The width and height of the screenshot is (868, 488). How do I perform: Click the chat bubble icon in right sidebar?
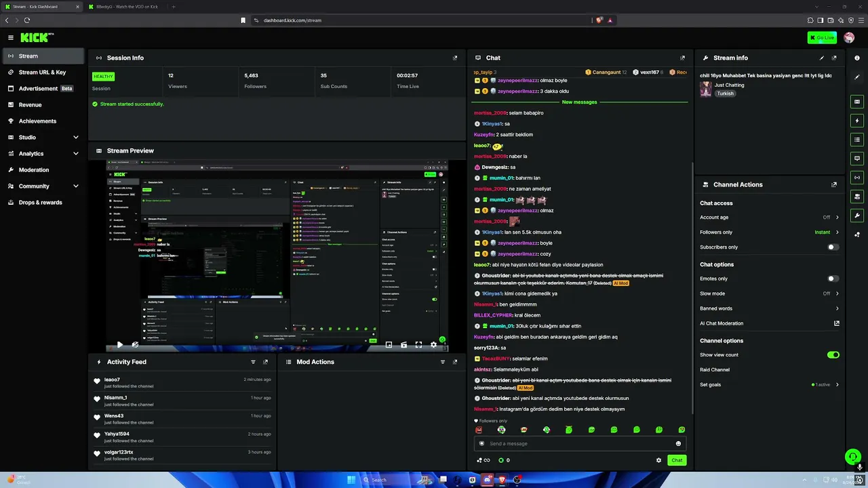click(857, 159)
